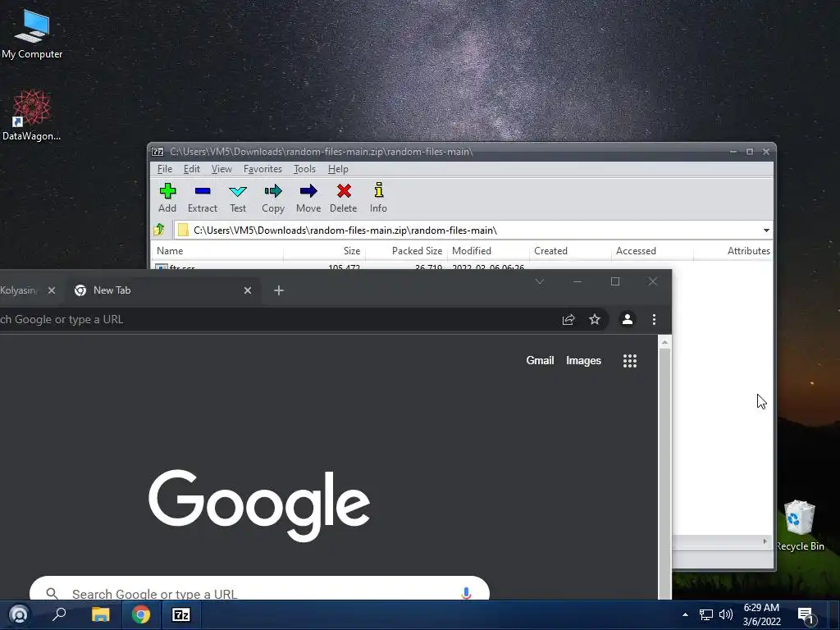
Task: Start voice search with microphone icon
Action: pos(466,593)
